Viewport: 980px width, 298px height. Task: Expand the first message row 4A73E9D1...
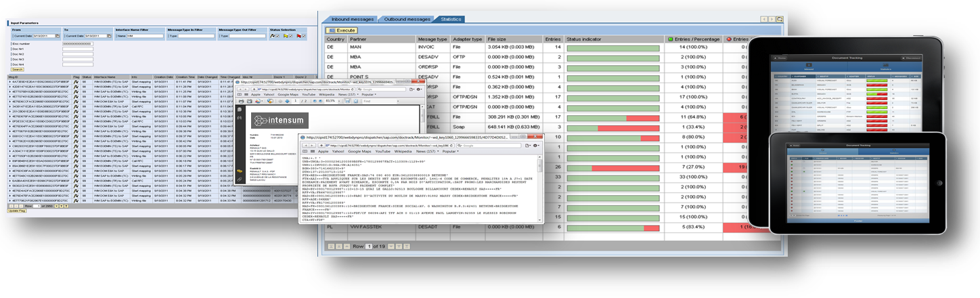coord(9,83)
